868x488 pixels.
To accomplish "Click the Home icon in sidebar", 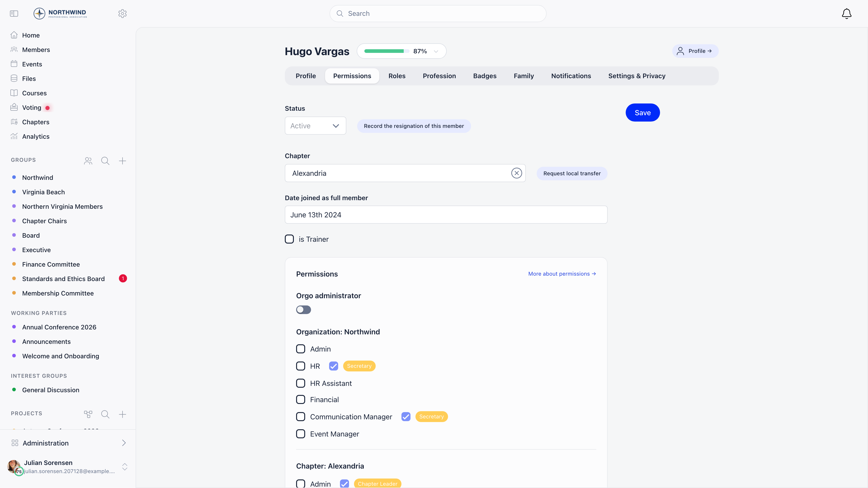I will coord(14,35).
